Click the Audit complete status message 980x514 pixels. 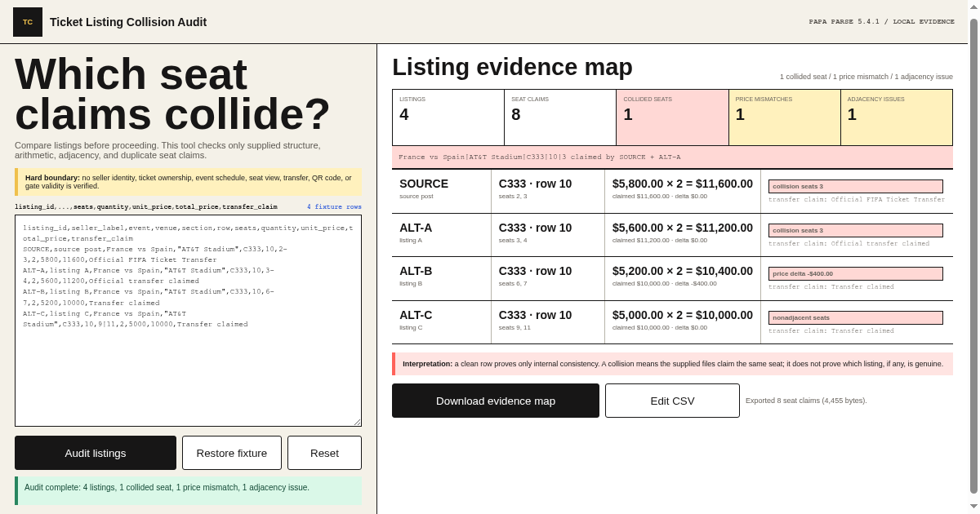coord(188,490)
